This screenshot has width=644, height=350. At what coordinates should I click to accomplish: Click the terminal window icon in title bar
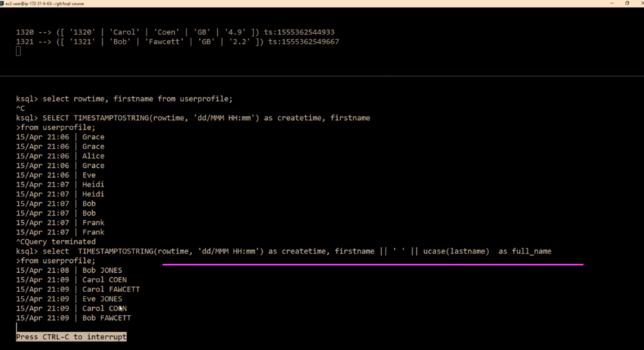2,4
